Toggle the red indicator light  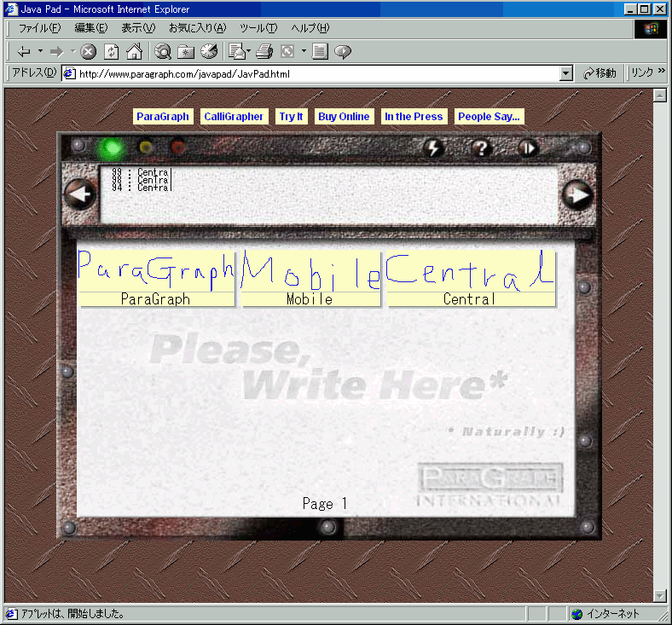point(177,147)
